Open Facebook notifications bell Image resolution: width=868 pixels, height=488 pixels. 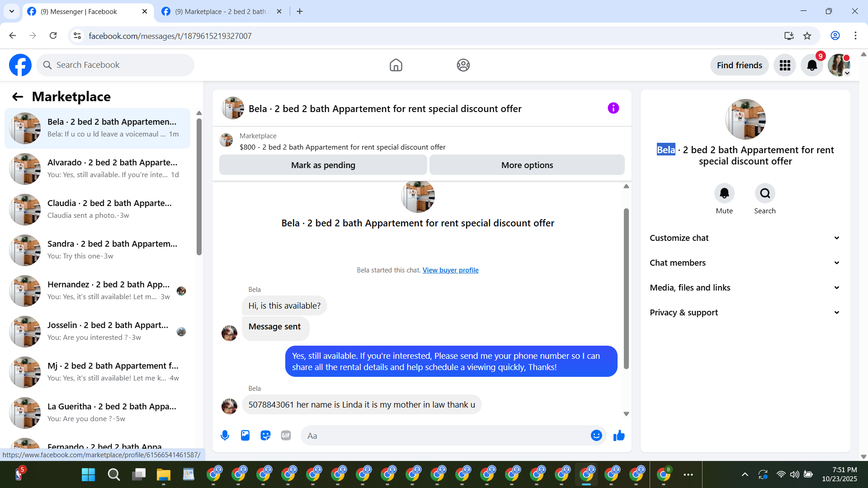point(812,66)
